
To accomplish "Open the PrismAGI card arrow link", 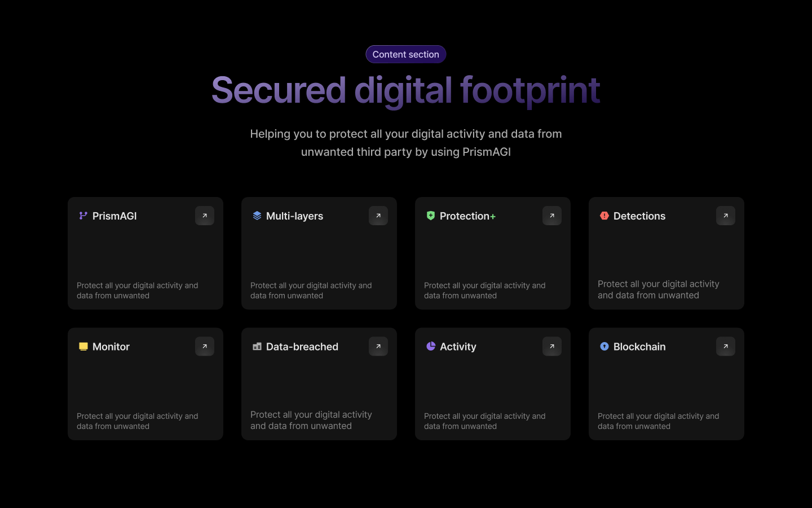I will pyautogui.click(x=205, y=216).
